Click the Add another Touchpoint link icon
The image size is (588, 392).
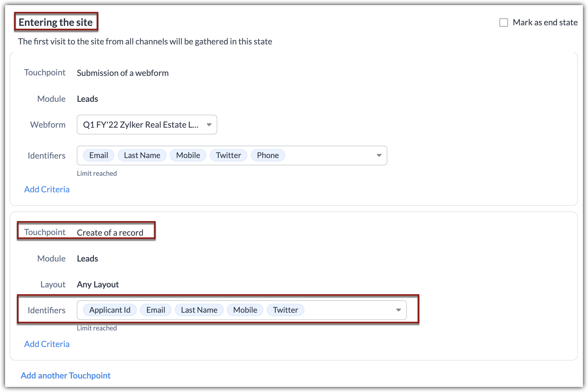click(x=65, y=375)
